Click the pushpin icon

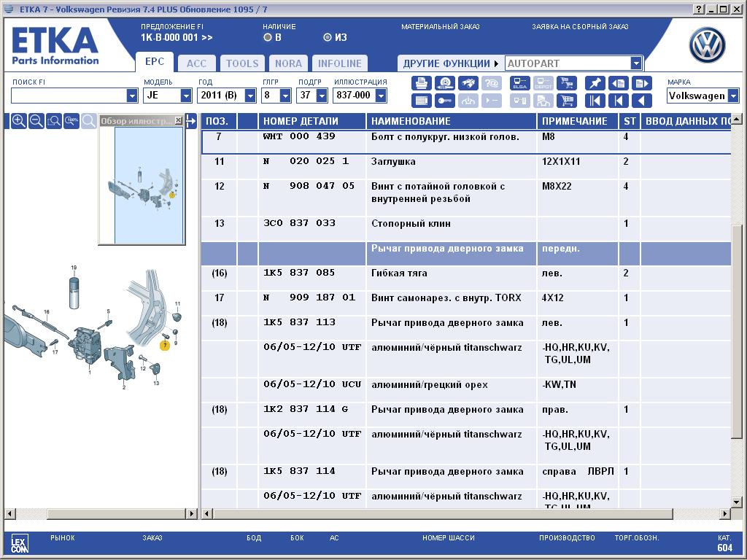[x=595, y=83]
